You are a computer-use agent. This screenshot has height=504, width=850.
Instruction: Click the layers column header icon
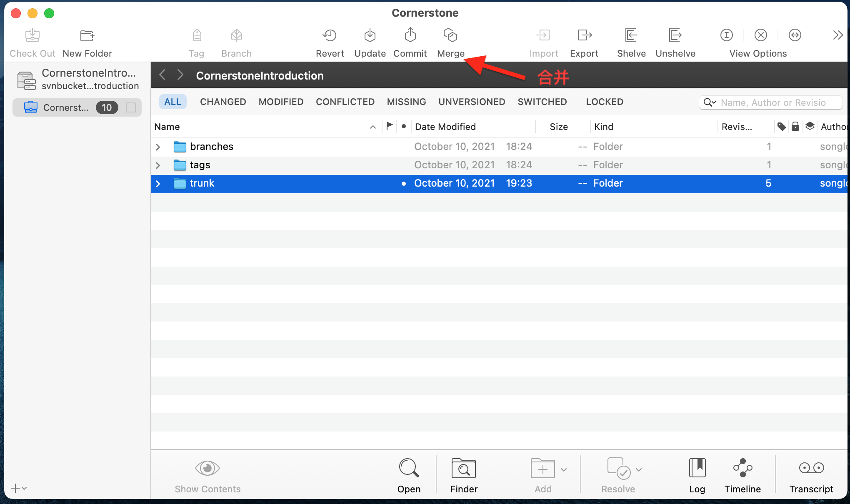810,126
